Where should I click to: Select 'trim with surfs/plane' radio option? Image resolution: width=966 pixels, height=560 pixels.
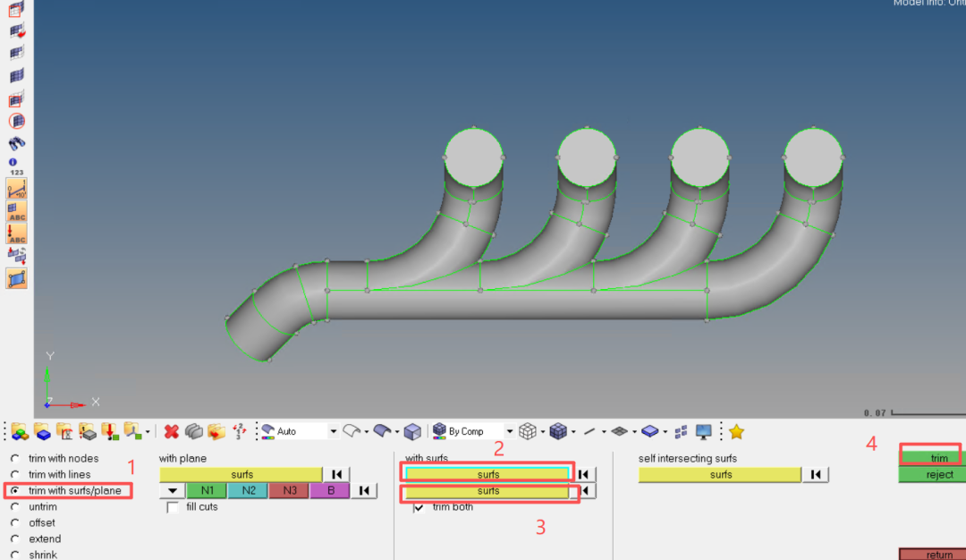pyautogui.click(x=15, y=490)
